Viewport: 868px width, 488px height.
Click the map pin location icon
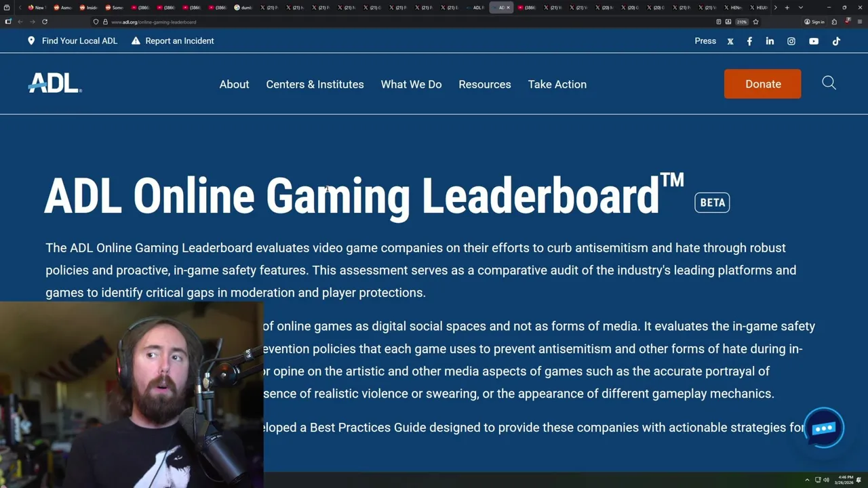31,41
